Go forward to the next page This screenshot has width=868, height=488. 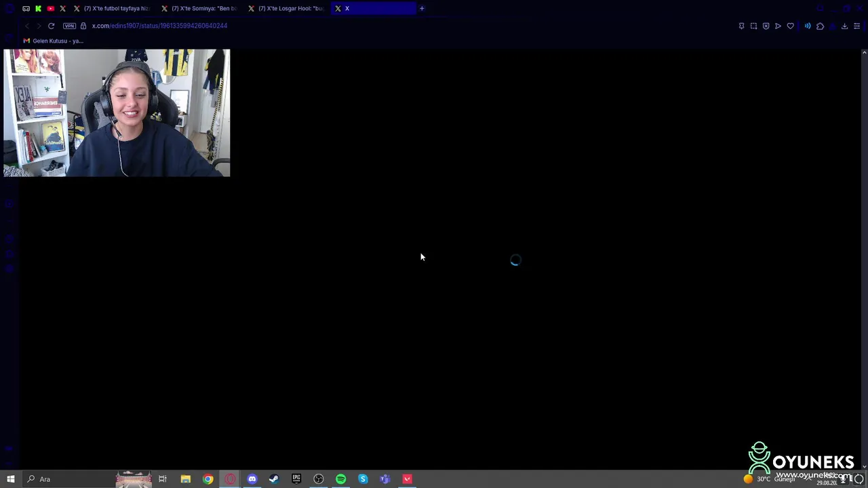tap(39, 26)
